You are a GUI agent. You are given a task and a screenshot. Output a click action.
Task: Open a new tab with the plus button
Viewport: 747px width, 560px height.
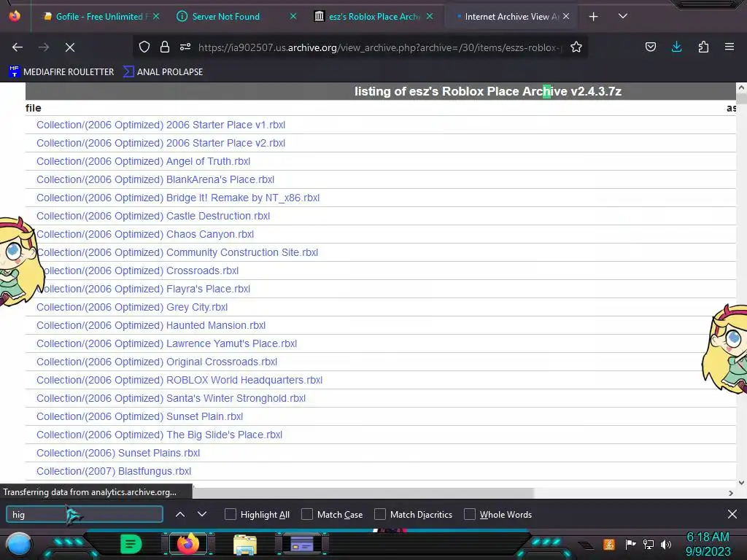593,17
